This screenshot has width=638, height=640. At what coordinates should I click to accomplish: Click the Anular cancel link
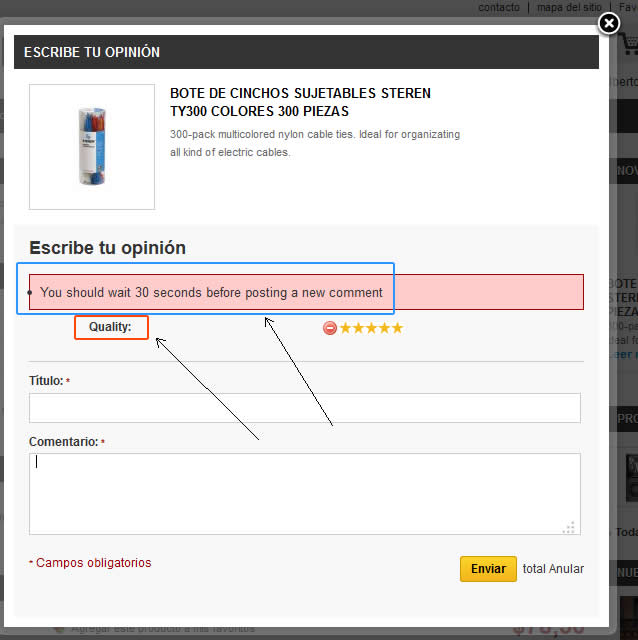tap(567, 569)
